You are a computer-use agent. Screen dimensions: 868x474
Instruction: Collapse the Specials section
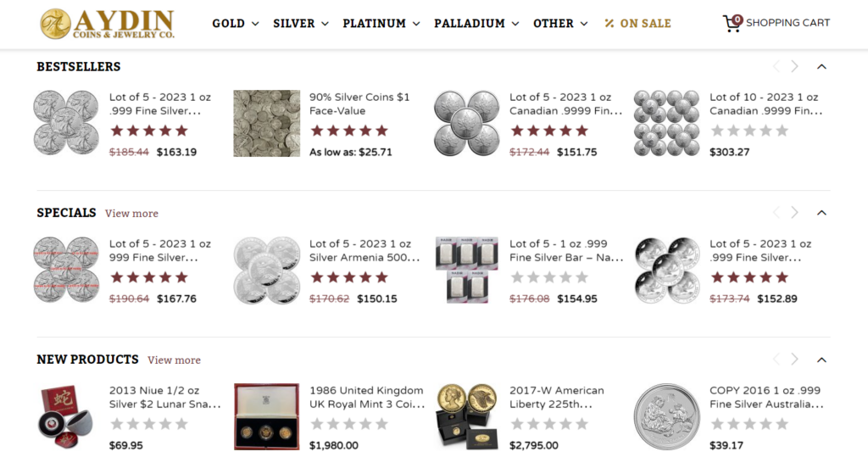coord(821,213)
